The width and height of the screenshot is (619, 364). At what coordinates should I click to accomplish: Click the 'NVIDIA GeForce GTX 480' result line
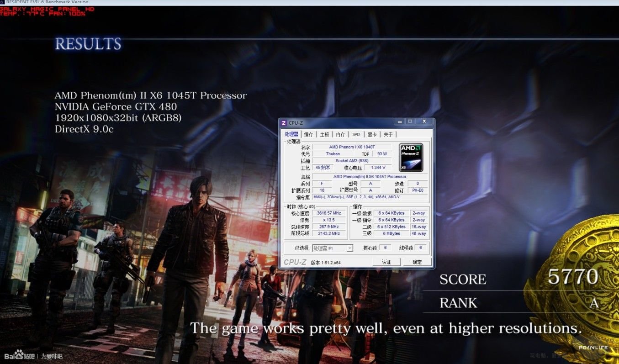coord(116,107)
